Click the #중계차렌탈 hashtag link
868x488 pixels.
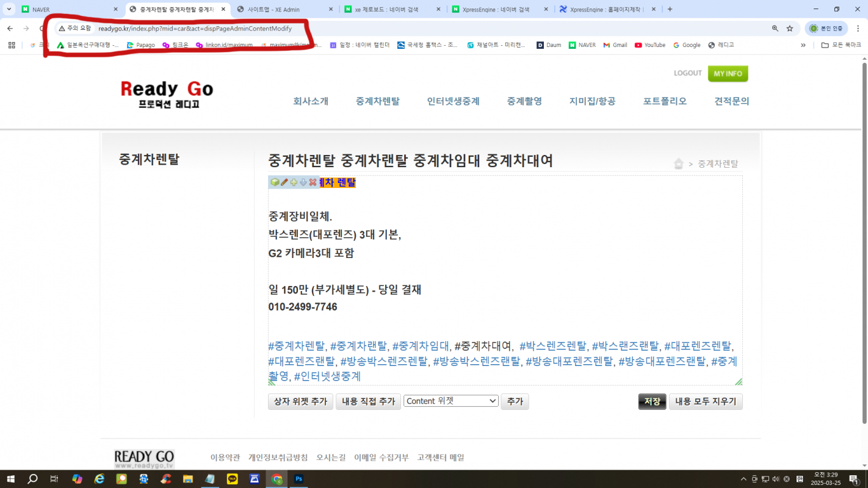pos(297,346)
